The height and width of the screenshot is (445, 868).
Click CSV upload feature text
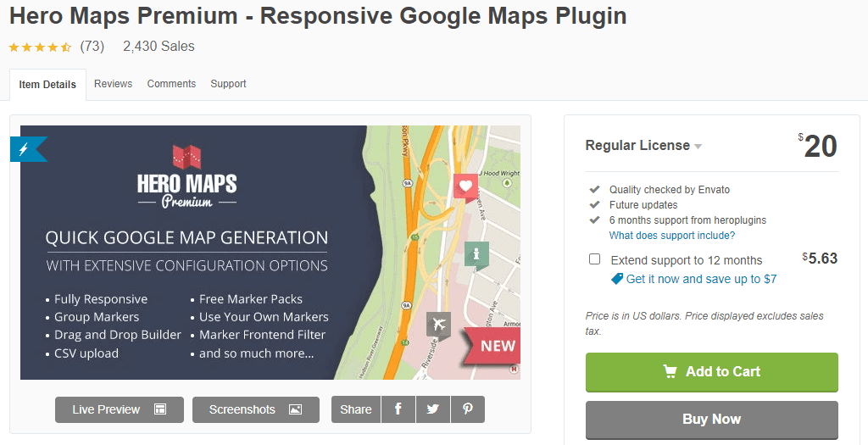tap(86, 353)
